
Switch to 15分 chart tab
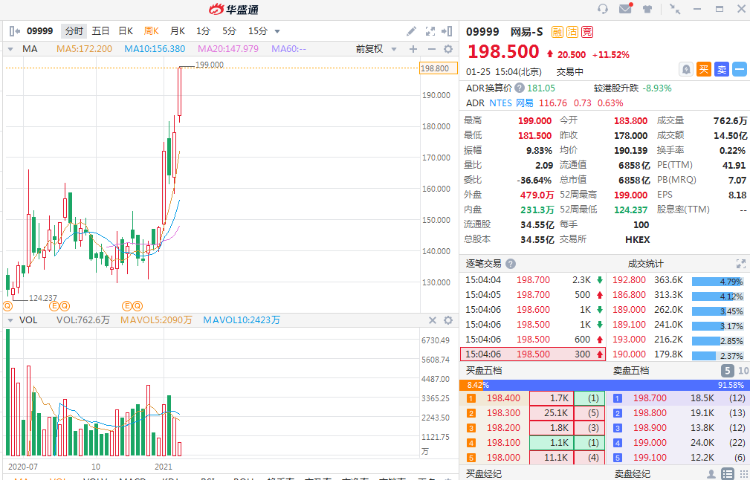[x=257, y=31]
